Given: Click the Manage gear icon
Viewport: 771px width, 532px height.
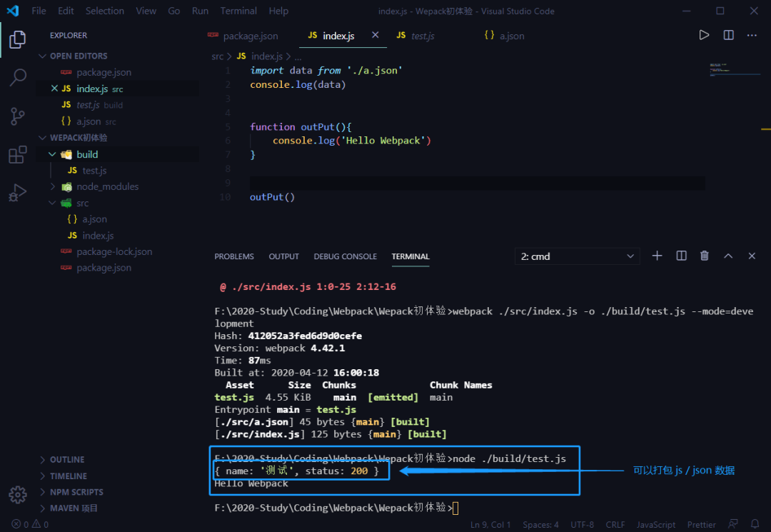Looking at the screenshot, I should point(18,494).
